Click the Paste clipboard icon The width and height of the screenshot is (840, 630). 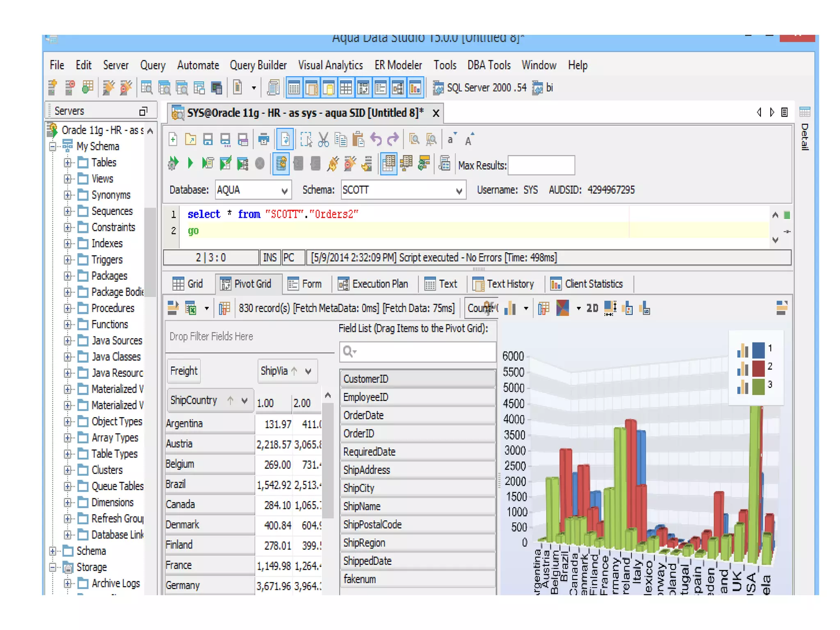click(x=358, y=140)
